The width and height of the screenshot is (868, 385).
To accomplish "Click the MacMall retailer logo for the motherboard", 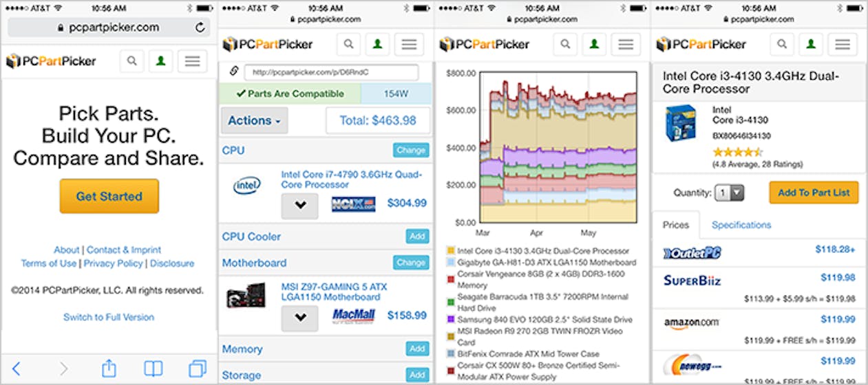I will coord(353,316).
